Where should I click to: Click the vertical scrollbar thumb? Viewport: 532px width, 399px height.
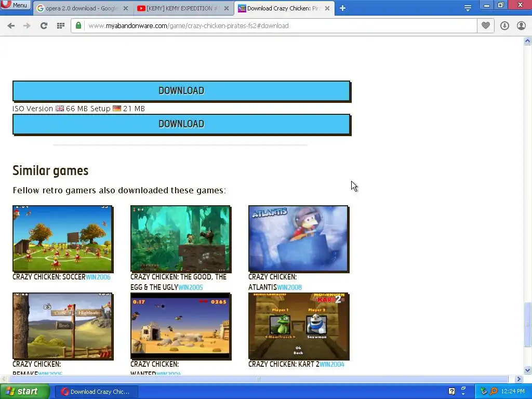point(527,324)
